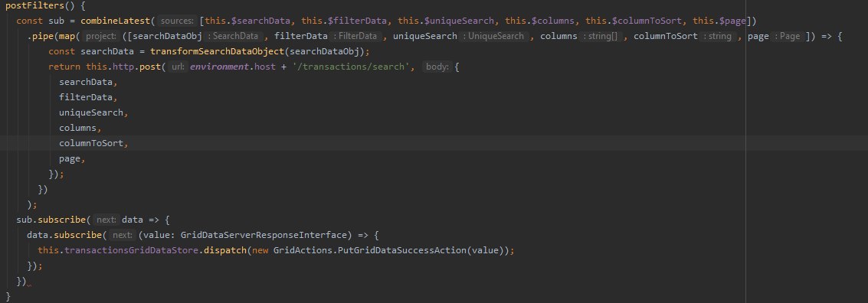
Task: Click the 'project:' parameter hint
Action: [x=101, y=37]
